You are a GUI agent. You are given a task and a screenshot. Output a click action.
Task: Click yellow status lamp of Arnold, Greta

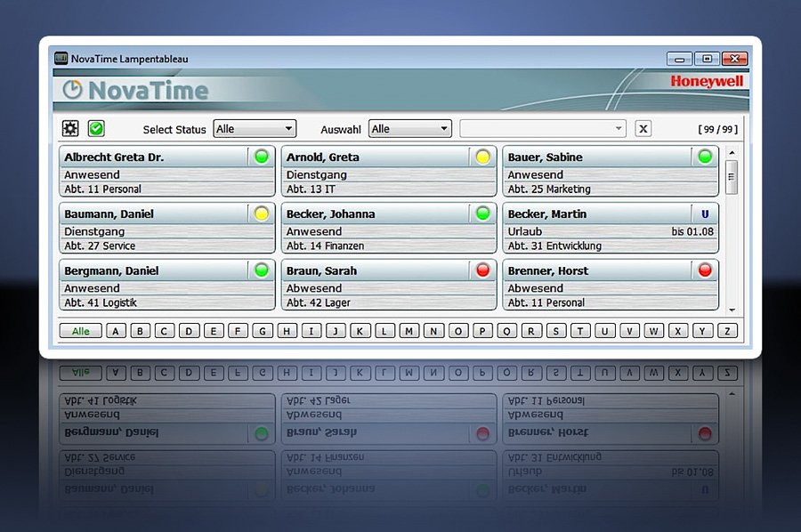click(x=482, y=157)
